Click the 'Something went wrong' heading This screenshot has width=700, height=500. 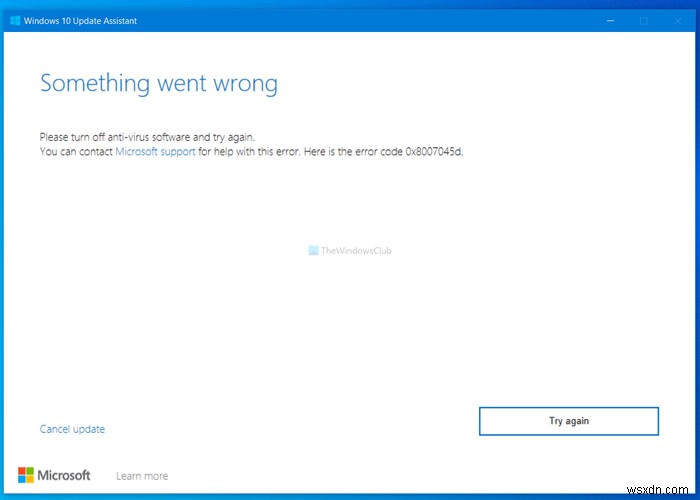[x=159, y=83]
